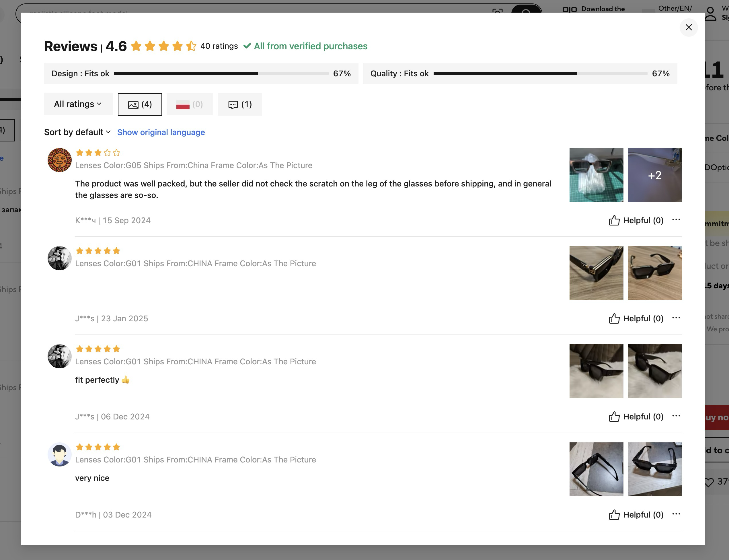The image size is (729, 560).
Task: Filter reviews with pictures (4)
Action: click(x=140, y=105)
